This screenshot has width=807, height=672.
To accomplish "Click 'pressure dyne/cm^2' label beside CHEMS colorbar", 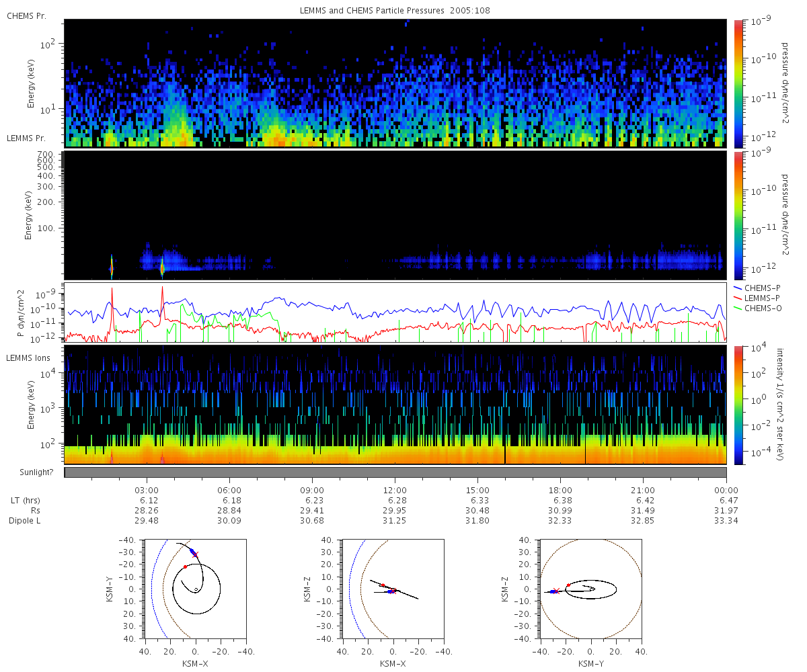I will pyautogui.click(x=785, y=83).
